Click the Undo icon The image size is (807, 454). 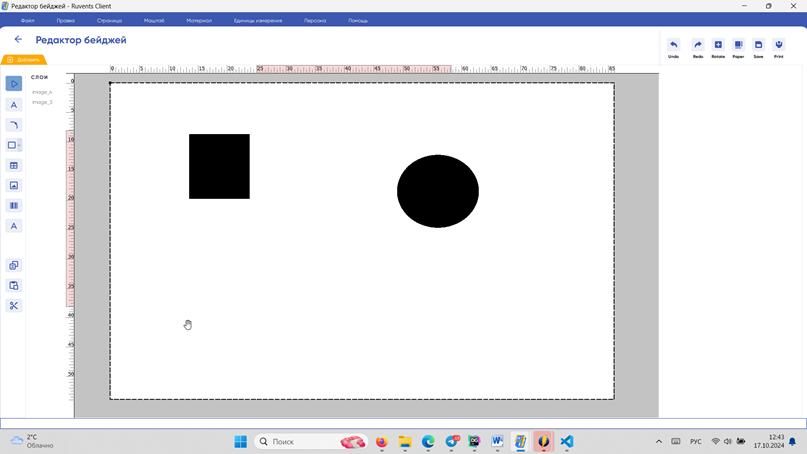click(x=673, y=45)
